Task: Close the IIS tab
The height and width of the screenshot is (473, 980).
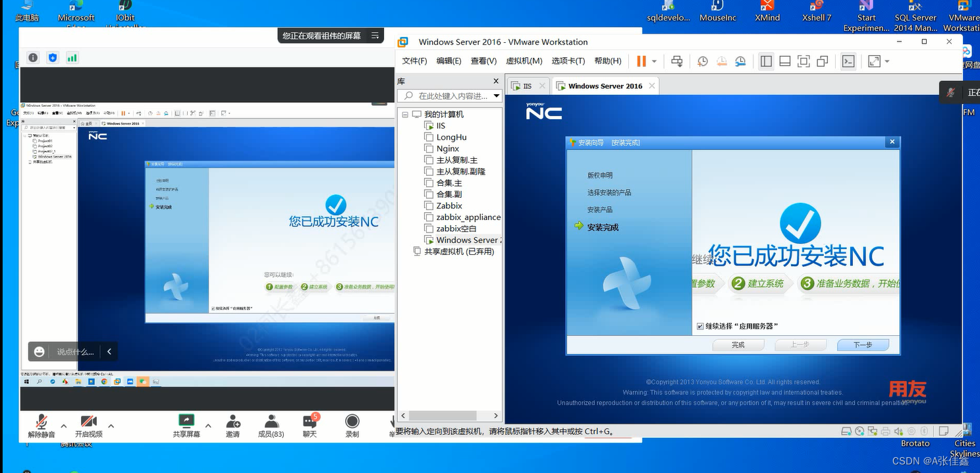Action: pyautogui.click(x=543, y=86)
